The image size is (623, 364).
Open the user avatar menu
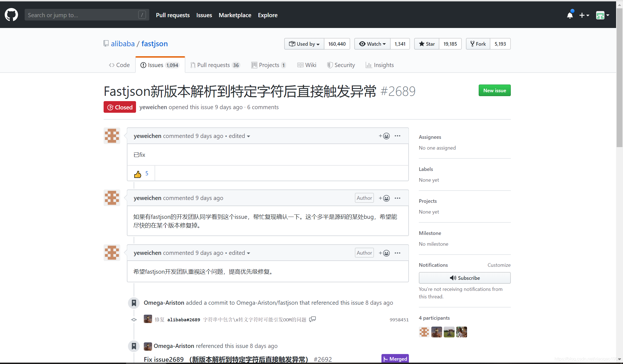[603, 15]
